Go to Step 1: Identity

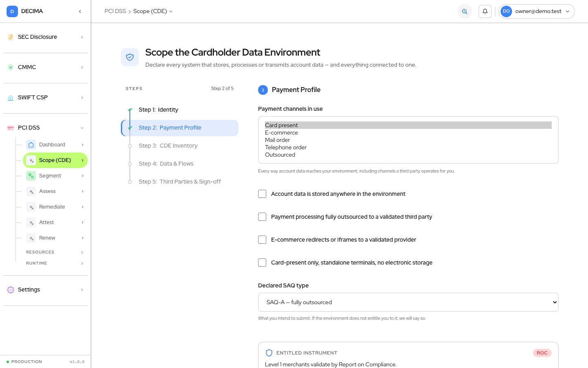click(x=180, y=110)
